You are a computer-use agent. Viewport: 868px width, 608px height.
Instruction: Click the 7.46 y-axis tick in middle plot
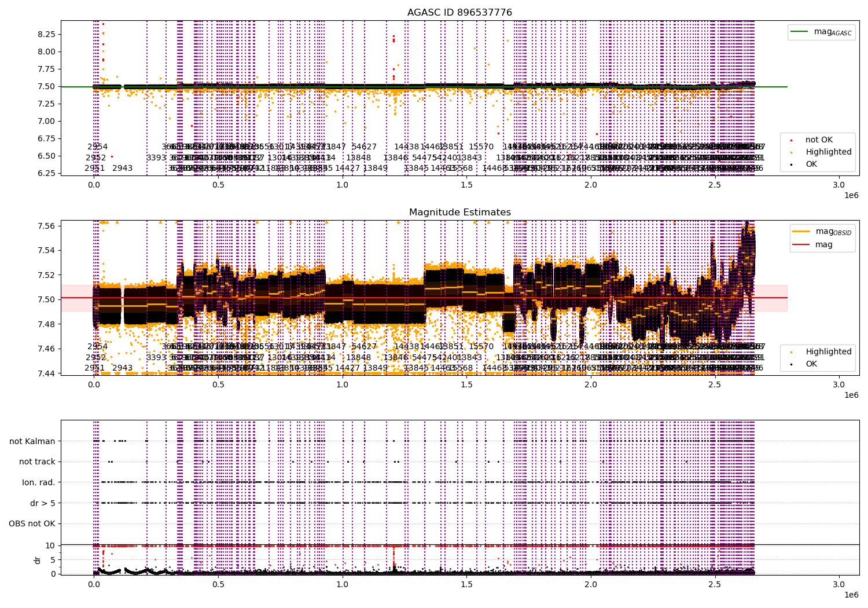pos(46,349)
